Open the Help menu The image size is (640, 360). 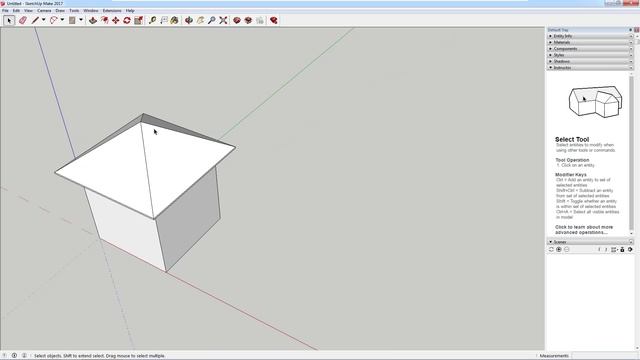click(130, 11)
